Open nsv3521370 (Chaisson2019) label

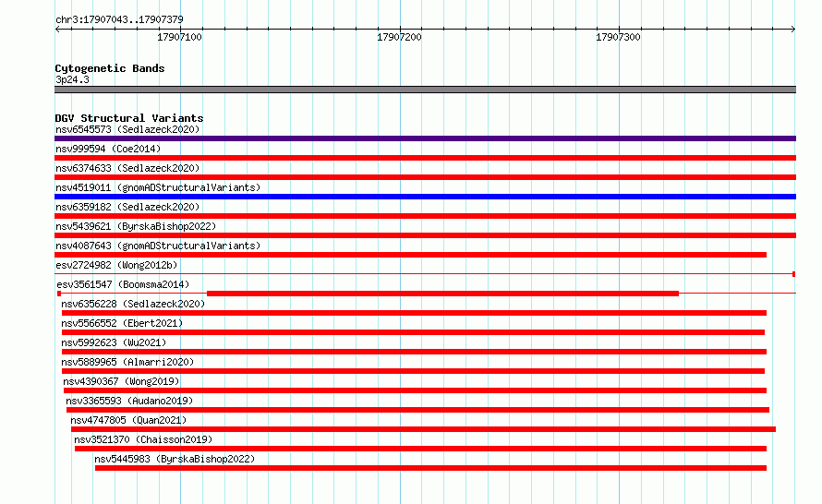[x=143, y=439]
